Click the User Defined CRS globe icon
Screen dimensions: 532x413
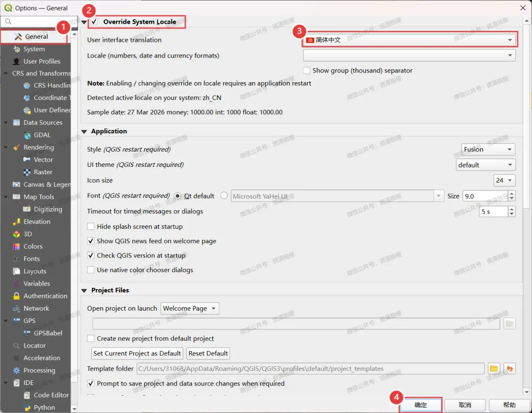[27, 110]
